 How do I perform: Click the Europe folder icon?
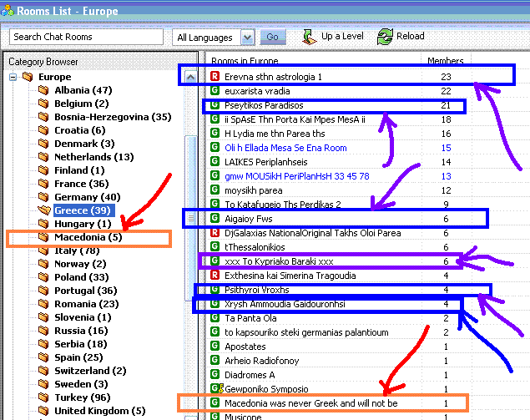[28, 77]
